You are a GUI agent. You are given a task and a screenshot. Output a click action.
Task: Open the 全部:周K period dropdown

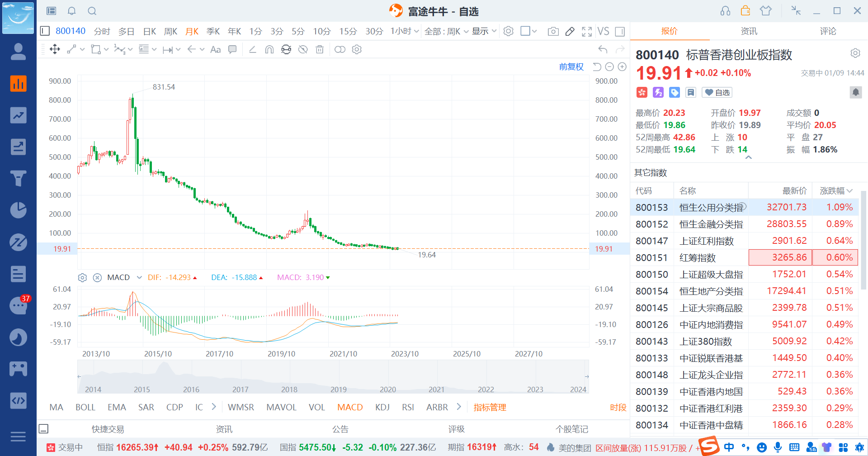pos(446,31)
